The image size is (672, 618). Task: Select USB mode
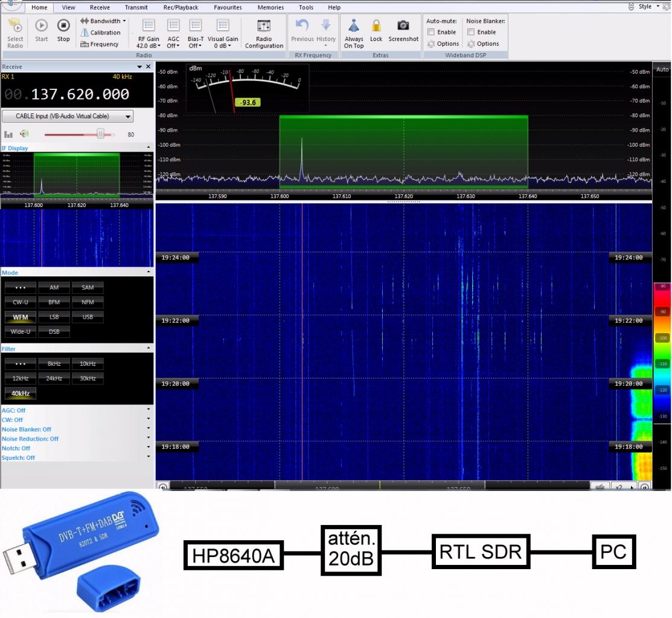88,317
